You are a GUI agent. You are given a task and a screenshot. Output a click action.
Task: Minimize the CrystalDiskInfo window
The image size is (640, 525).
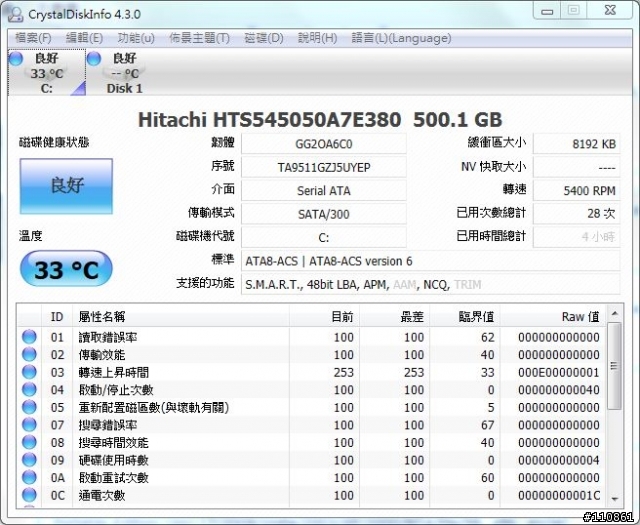tap(547, 11)
